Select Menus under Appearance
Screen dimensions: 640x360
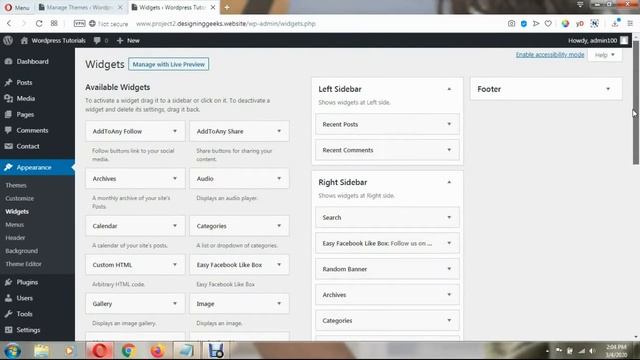pyautogui.click(x=15, y=224)
